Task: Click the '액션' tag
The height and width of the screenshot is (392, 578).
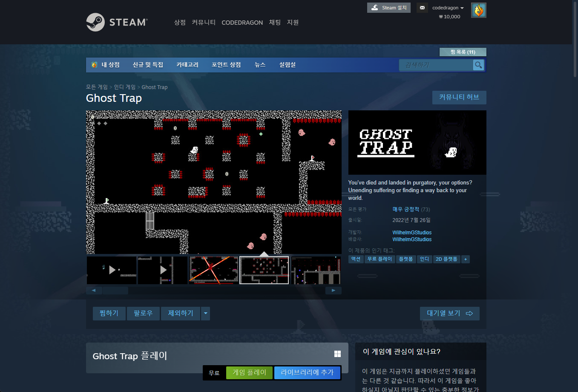Action: (x=356, y=259)
